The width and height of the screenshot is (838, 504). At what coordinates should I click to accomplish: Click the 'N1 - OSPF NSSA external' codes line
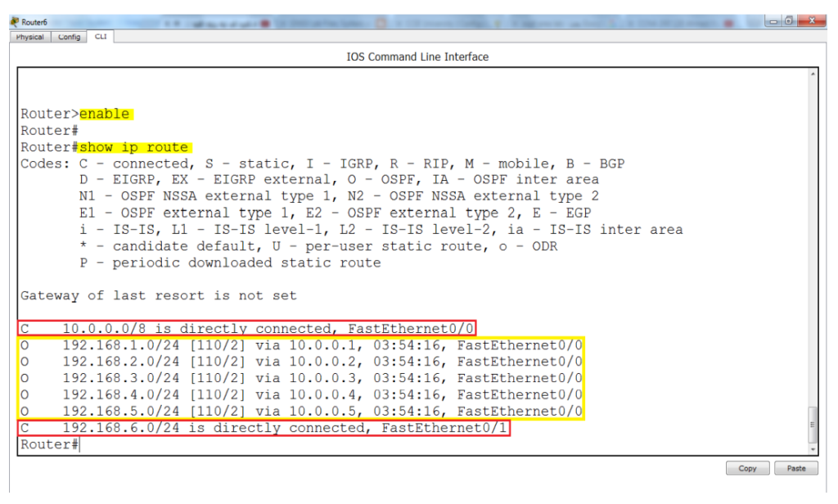340,196
